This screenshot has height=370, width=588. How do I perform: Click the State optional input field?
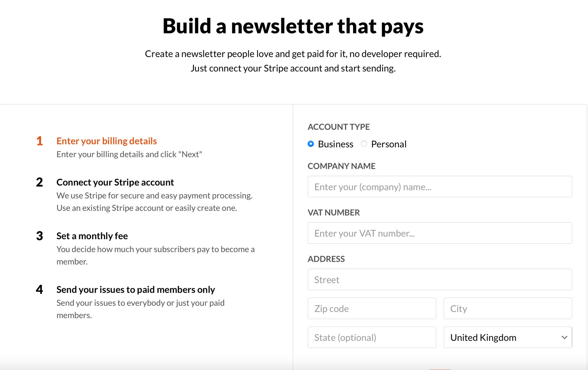(x=372, y=337)
